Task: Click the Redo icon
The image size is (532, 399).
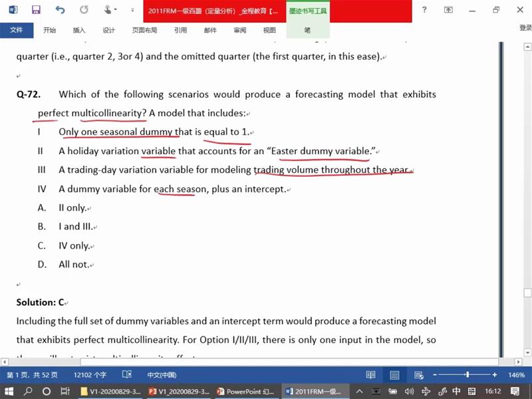Action: tap(84, 9)
